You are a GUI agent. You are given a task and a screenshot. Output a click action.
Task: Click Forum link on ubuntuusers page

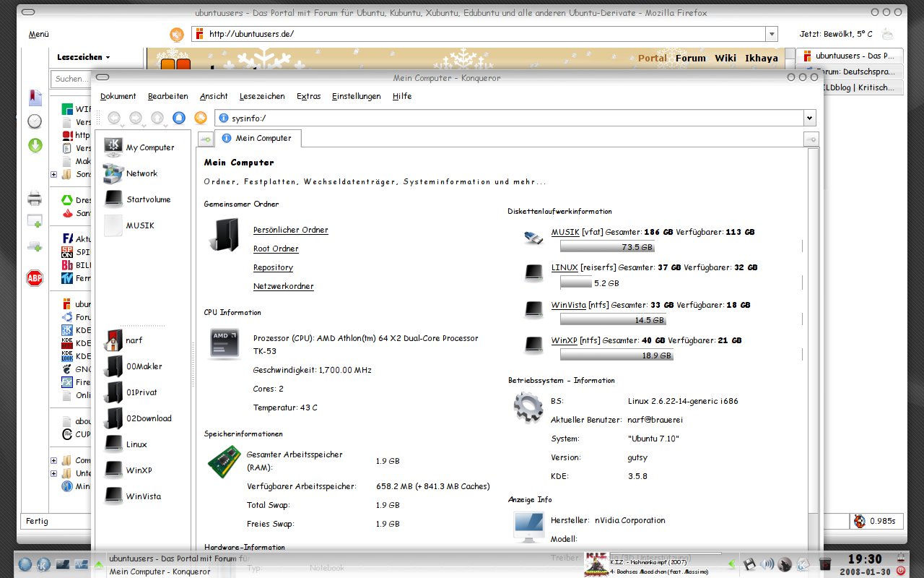[691, 59]
